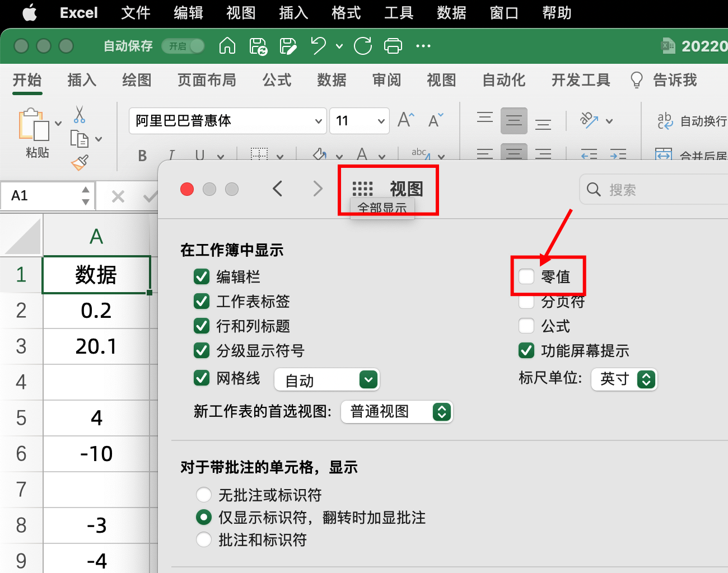Open the undo history dropdown arrow

point(339,46)
